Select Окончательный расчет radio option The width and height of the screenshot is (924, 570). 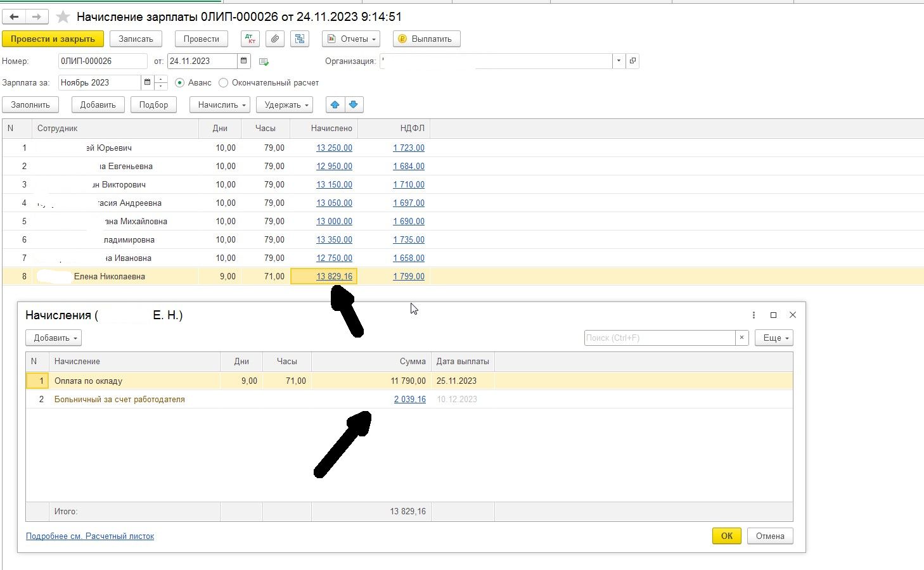click(x=223, y=82)
